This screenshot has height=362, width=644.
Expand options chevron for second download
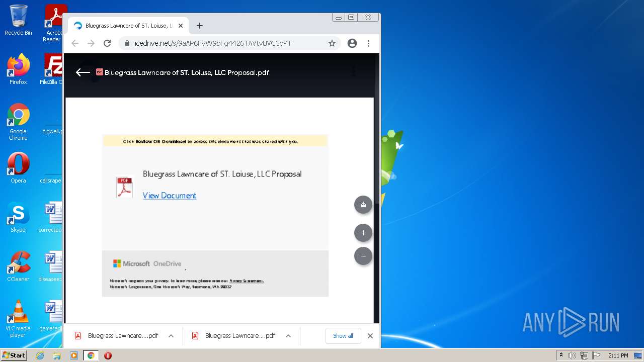288,336
